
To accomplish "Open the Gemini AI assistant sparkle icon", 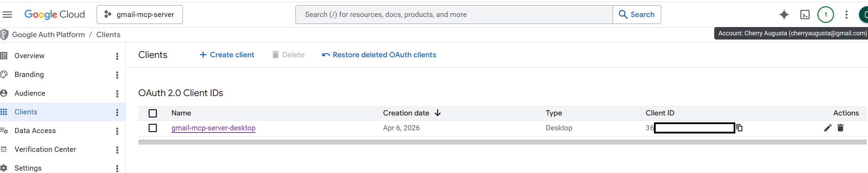I will click(784, 15).
